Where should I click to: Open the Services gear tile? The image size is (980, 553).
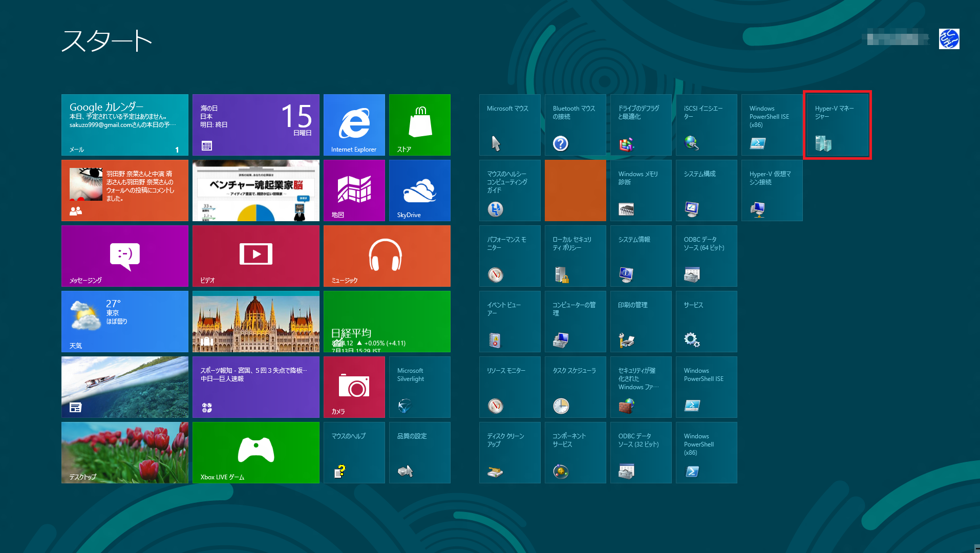706,322
